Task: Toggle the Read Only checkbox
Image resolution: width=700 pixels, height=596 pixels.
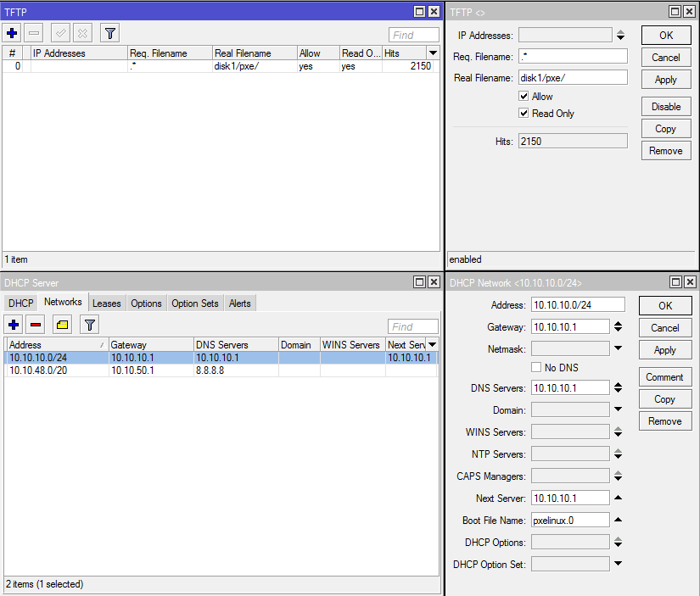Action: tap(524, 113)
